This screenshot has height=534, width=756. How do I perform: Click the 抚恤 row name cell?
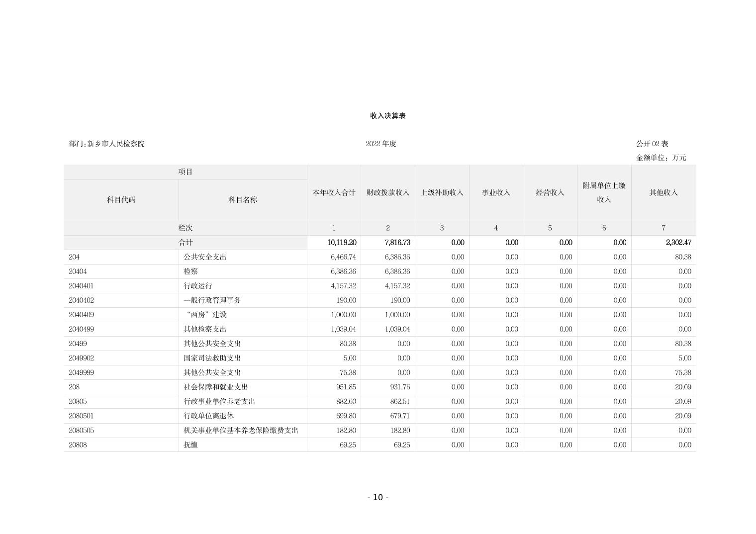pos(190,445)
